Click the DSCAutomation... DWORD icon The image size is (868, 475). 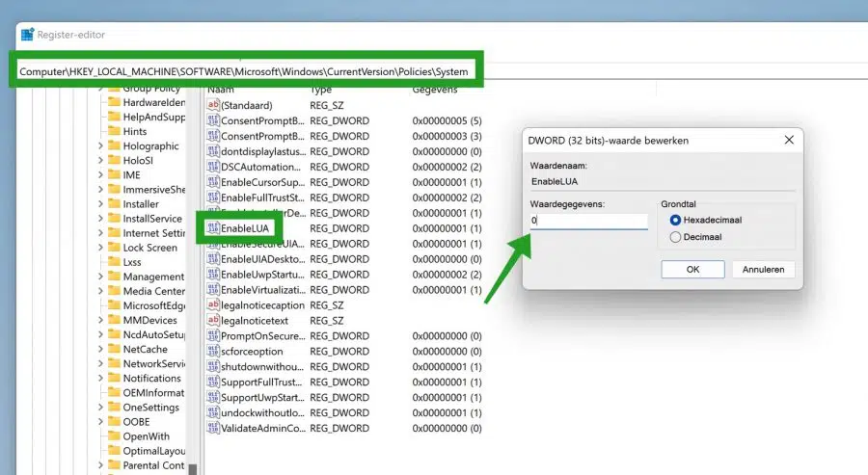(213, 167)
